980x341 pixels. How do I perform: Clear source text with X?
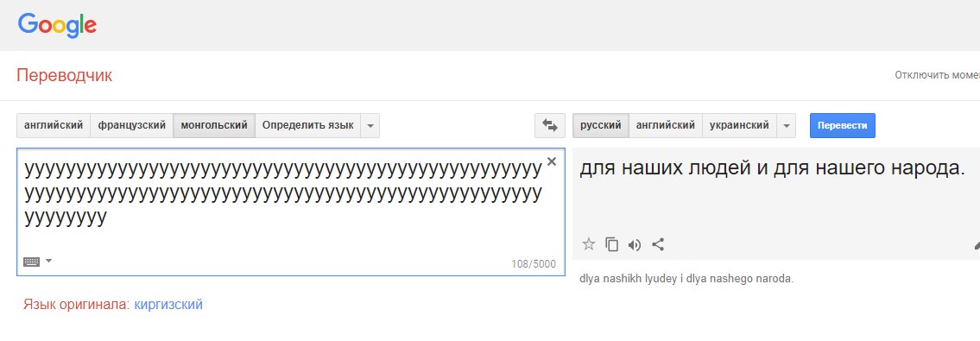[551, 161]
